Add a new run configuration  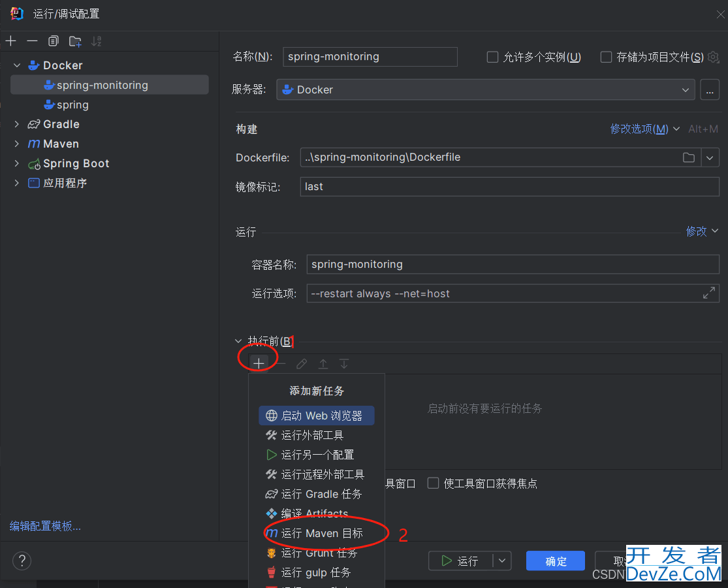pyautogui.click(x=10, y=41)
